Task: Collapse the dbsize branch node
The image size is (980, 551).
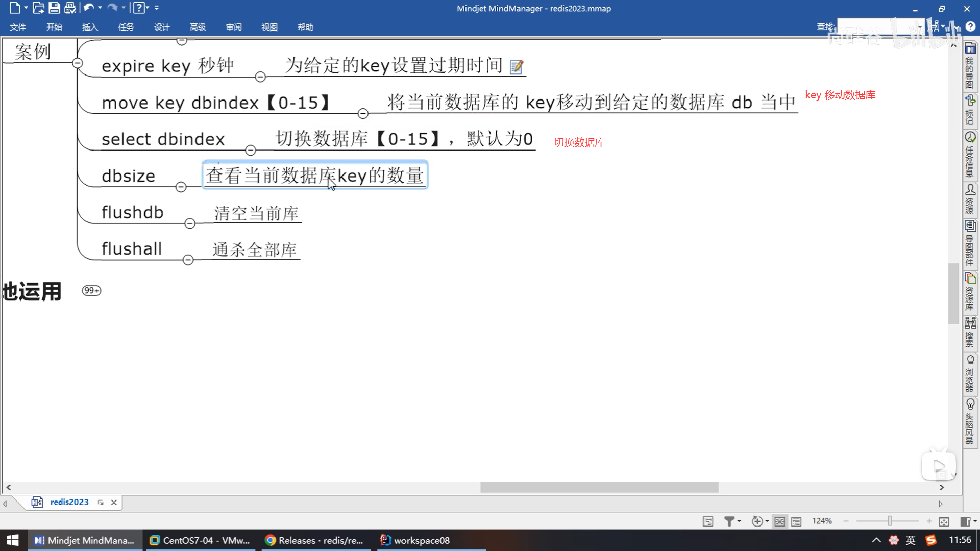Action: pyautogui.click(x=181, y=187)
